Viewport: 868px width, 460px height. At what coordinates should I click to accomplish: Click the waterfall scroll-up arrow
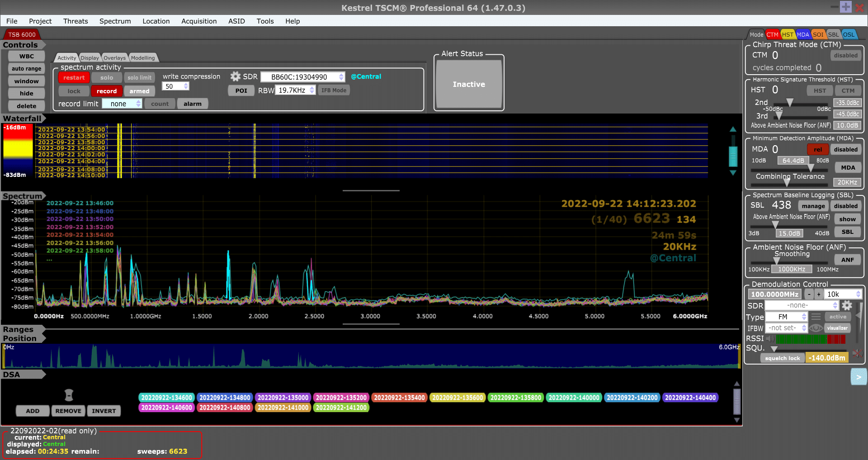tap(733, 129)
